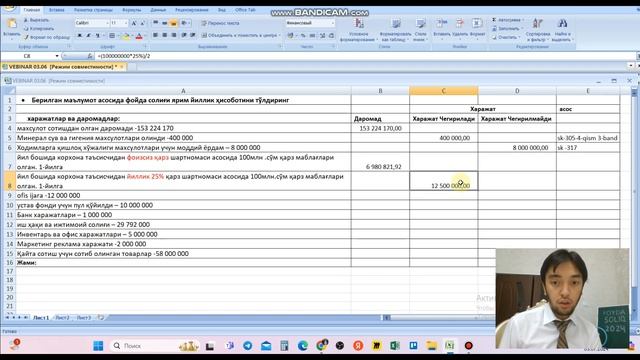Click cell with 153 224 170,00
This screenshot has width=640, height=360.
pyautogui.click(x=380, y=128)
